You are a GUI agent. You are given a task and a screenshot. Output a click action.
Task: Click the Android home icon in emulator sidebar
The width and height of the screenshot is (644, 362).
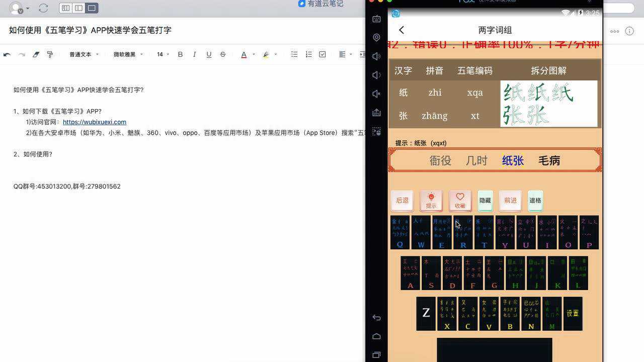[376, 336]
